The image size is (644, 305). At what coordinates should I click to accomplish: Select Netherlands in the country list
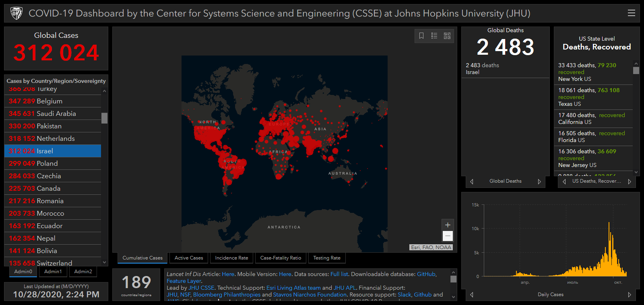click(x=53, y=138)
